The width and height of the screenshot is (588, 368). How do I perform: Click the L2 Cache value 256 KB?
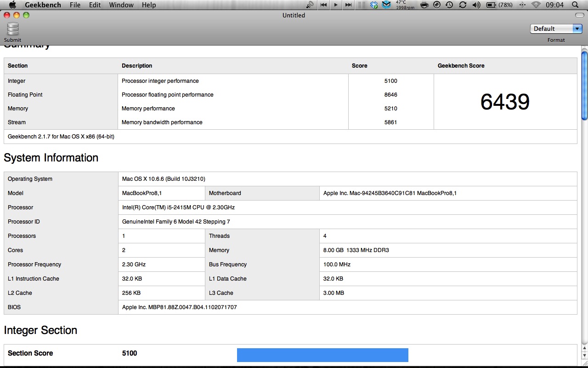[131, 293]
